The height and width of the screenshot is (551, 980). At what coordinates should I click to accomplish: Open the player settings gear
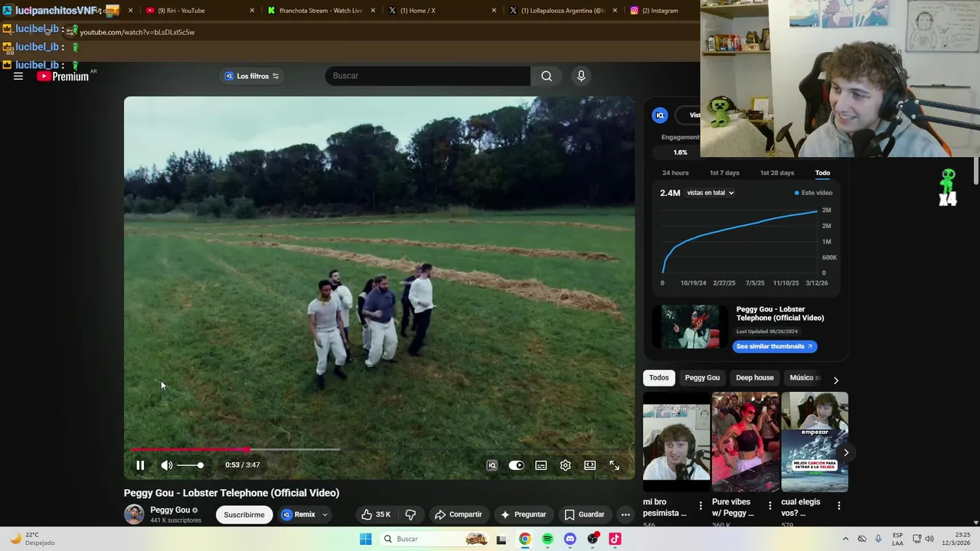[x=565, y=465]
